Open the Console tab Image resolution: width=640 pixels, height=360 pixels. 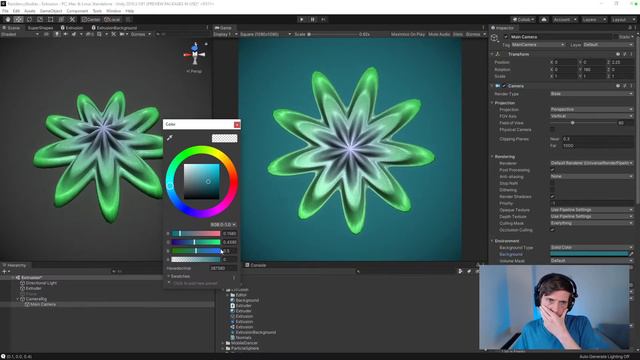256,265
